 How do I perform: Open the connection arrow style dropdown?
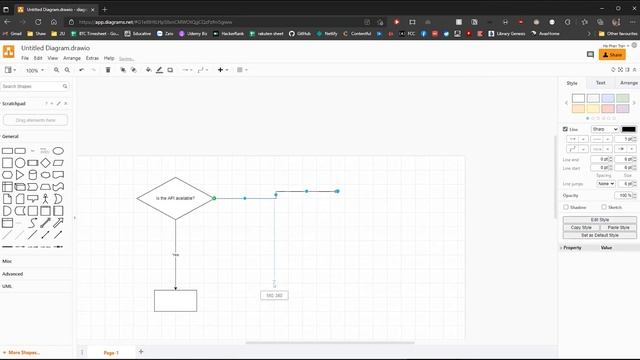pyautogui.click(x=187, y=70)
